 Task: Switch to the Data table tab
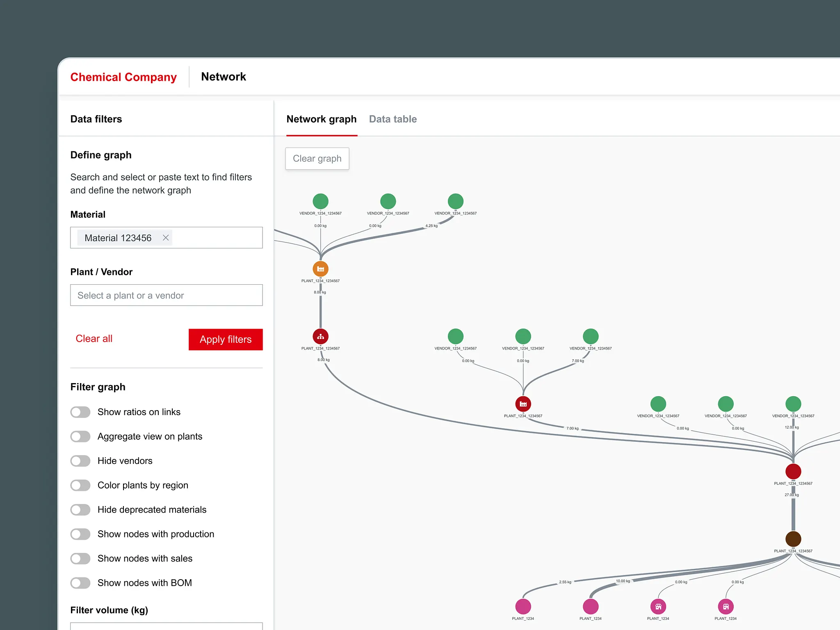(393, 119)
